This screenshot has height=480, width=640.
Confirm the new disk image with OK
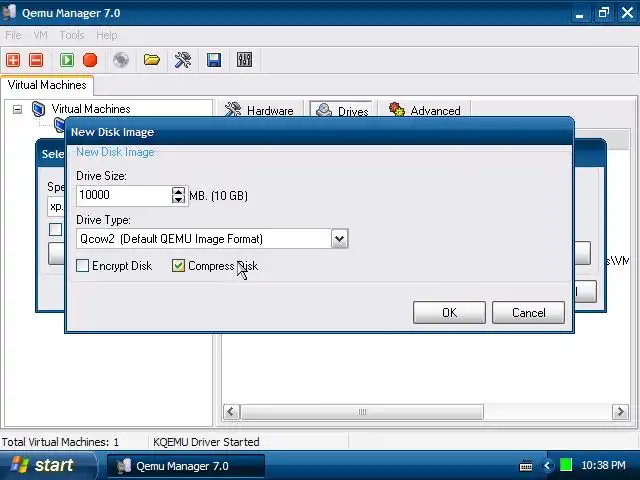[449, 313]
